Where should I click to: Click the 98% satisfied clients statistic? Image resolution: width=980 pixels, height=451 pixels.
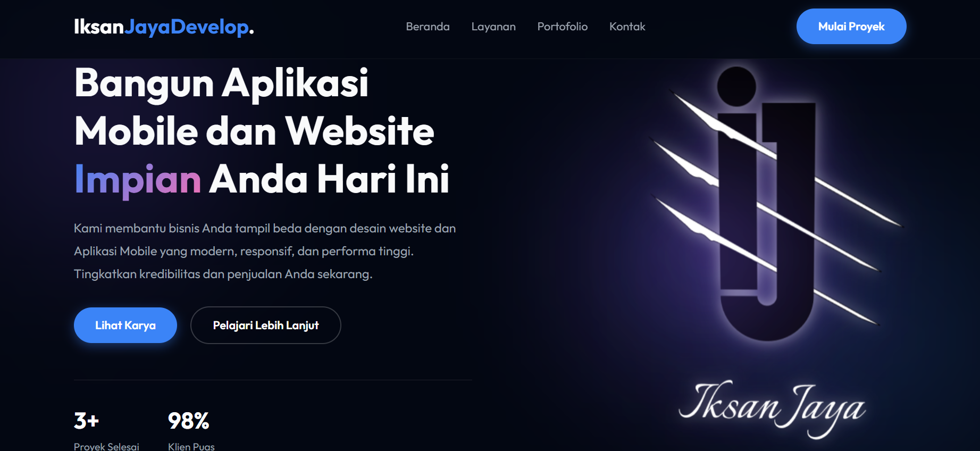click(188, 421)
